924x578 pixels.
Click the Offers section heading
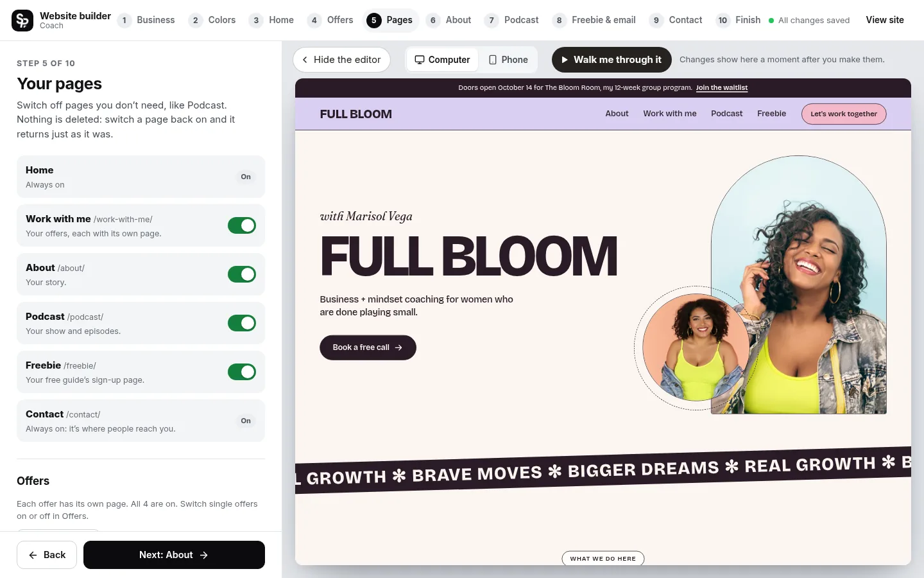33,481
